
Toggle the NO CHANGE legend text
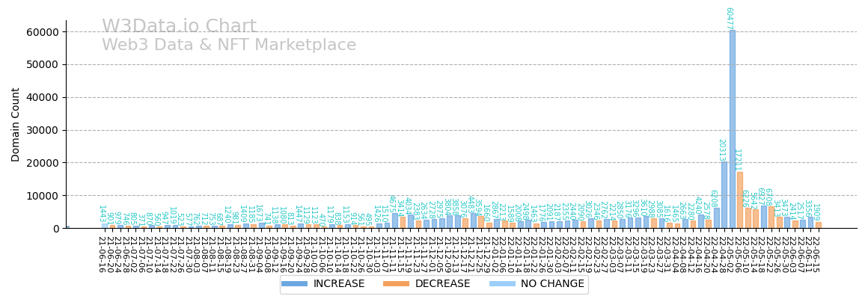click(536, 284)
